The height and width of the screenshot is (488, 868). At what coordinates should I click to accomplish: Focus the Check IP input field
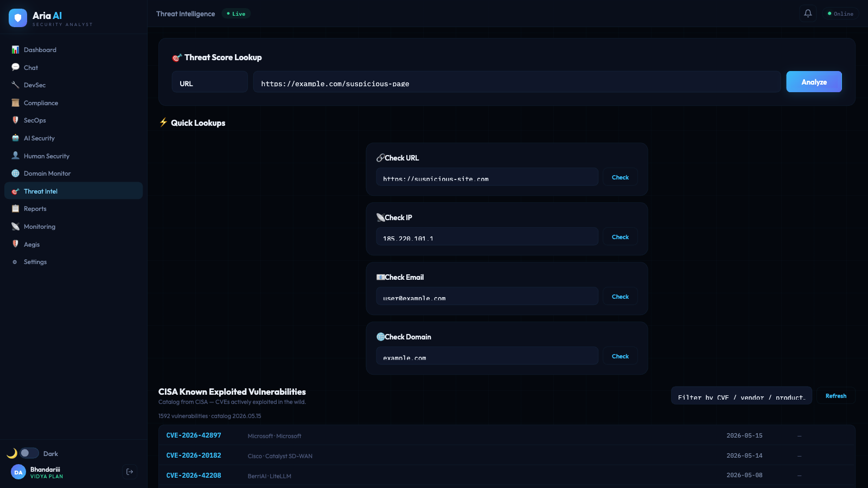(487, 236)
